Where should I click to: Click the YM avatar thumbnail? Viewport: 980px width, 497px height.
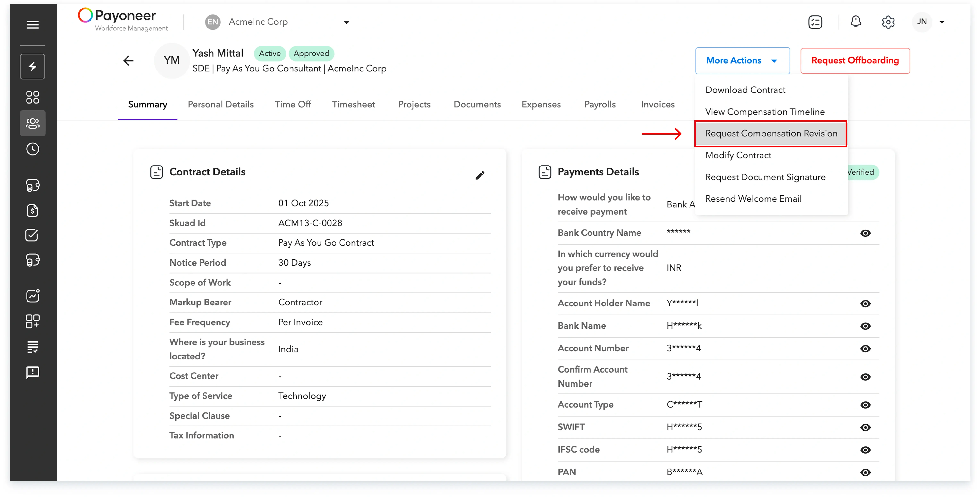(x=172, y=60)
